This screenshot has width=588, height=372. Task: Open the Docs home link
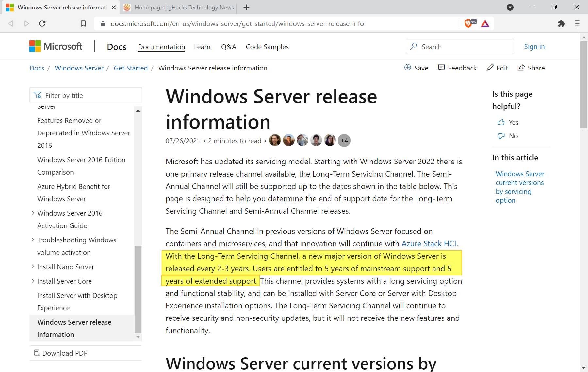[117, 47]
